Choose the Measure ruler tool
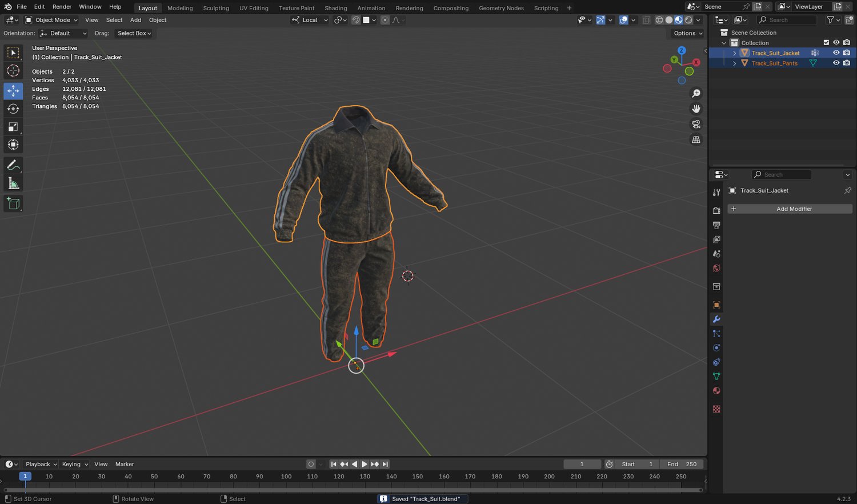The image size is (857, 504). click(x=13, y=183)
